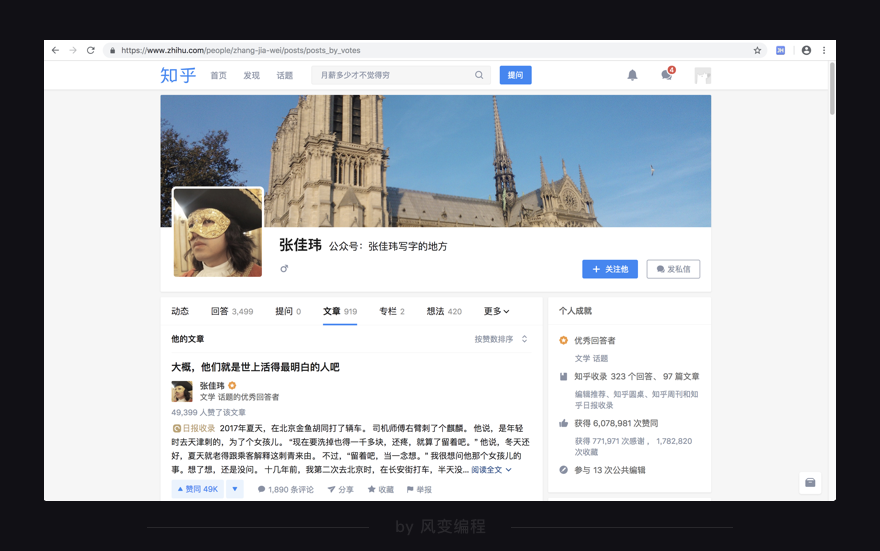This screenshot has width=880, height=551.
Task: Click the 发私信 message button
Action: [673, 269]
